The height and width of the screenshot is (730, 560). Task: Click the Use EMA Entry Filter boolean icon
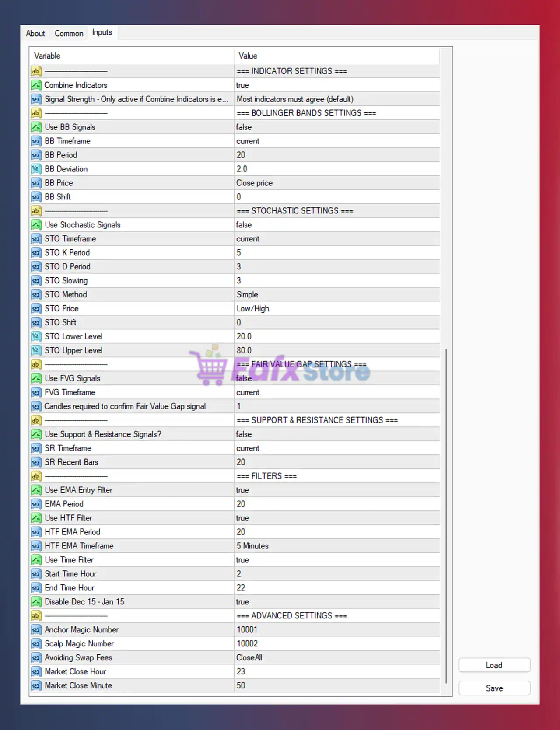[36, 490]
